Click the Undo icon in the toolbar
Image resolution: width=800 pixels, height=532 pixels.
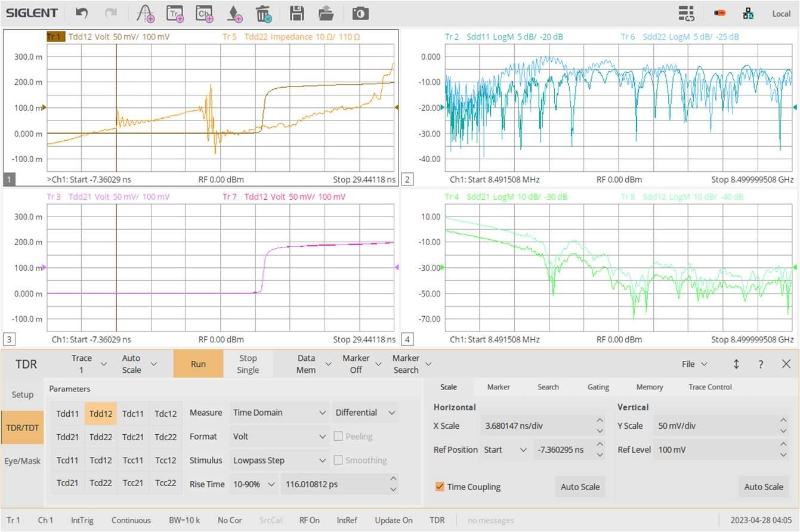(81, 13)
